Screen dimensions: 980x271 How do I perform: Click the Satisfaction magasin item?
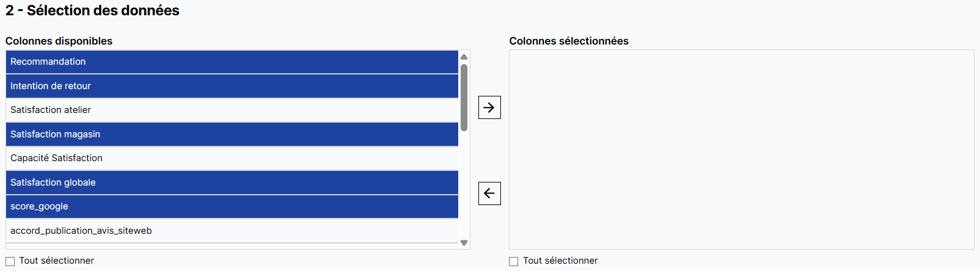[x=232, y=134]
